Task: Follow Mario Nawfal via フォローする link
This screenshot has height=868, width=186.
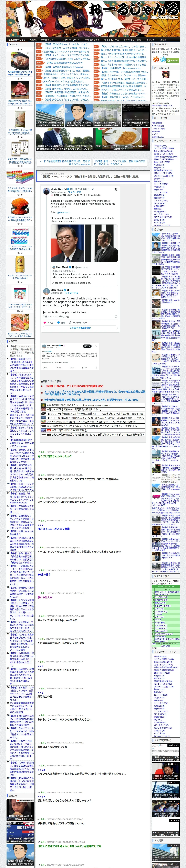Action: tap(74, 192)
